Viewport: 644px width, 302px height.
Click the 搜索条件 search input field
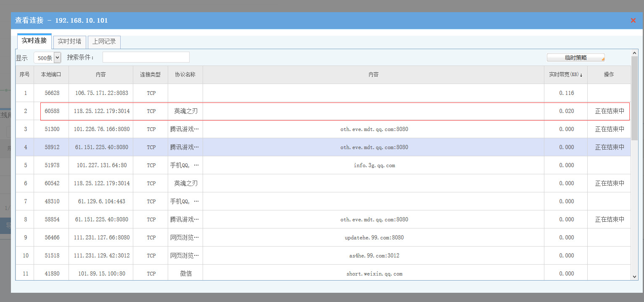(x=146, y=58)
